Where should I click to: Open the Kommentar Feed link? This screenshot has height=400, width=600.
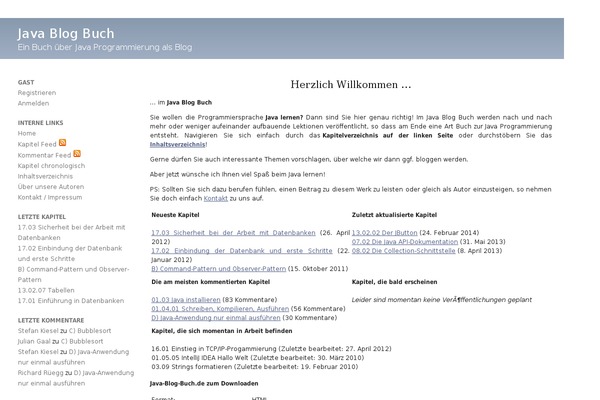point(44,155)
